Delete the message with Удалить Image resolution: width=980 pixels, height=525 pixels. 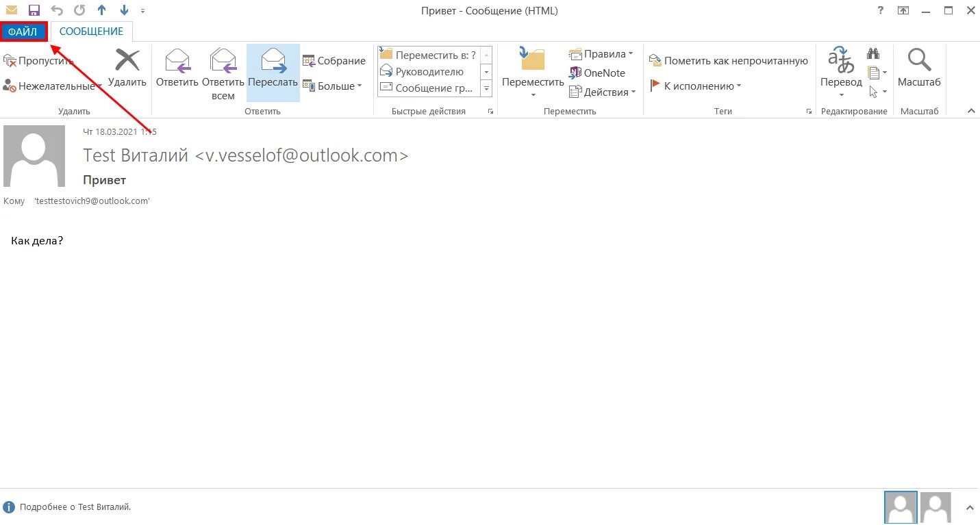point(127,68)
